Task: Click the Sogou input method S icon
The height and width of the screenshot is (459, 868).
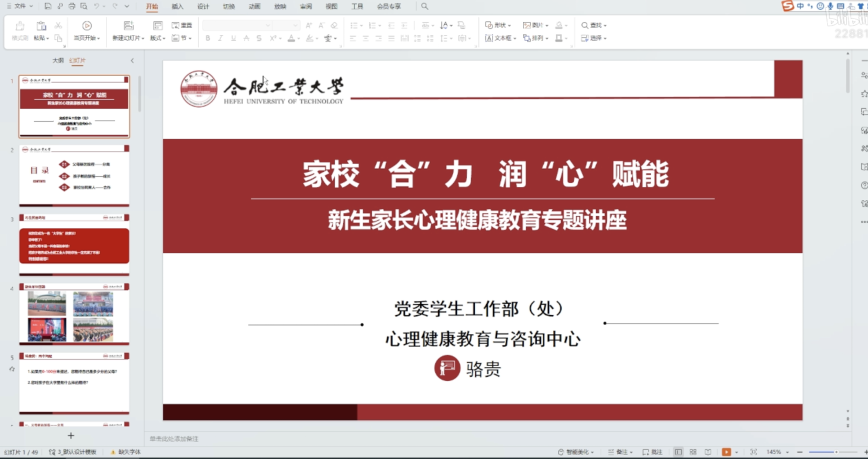Action: pos(788,6)
